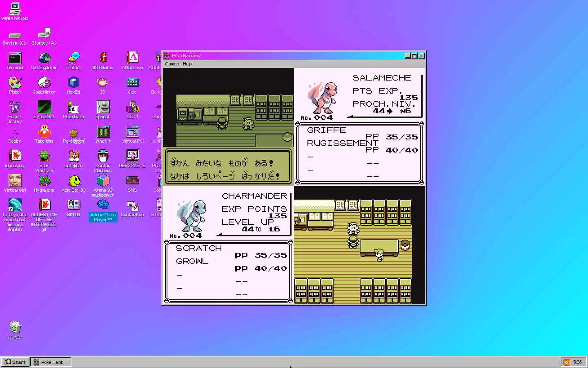Run the Hydra.exe icon
This screenshot has height=368, width=588.
(x=44, y=184)
